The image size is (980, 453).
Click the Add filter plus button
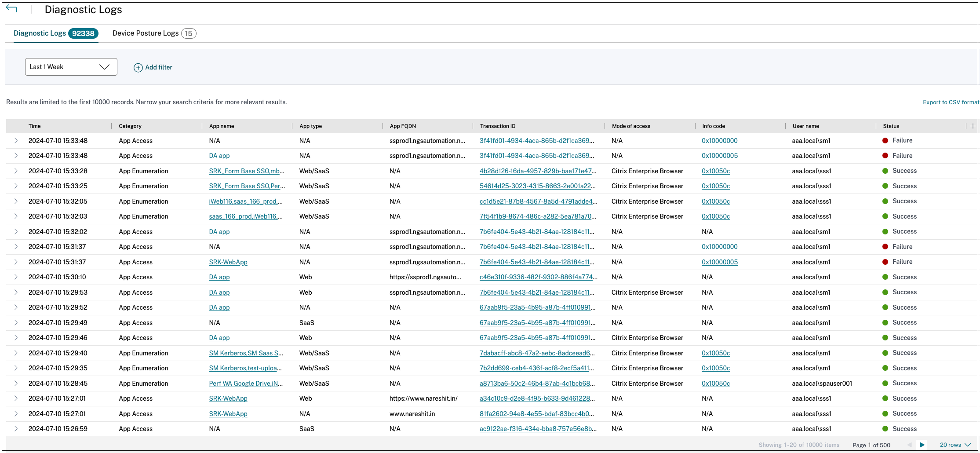138,68
